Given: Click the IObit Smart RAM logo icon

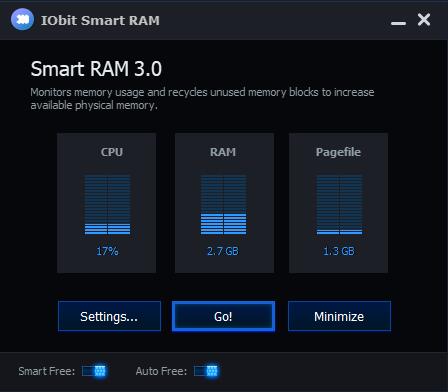Looking at the screenshot, I should pos(22,19).
